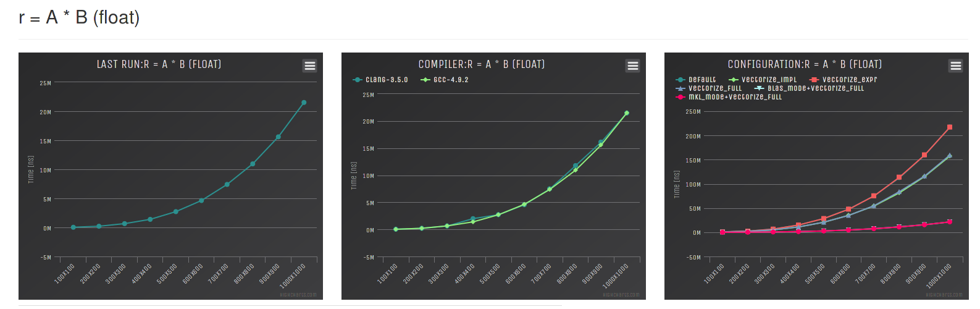This screenshot has width=980, height=309.
Task: Toggle vectorize_expr legend entry
Action: click(x=843, y=80)
